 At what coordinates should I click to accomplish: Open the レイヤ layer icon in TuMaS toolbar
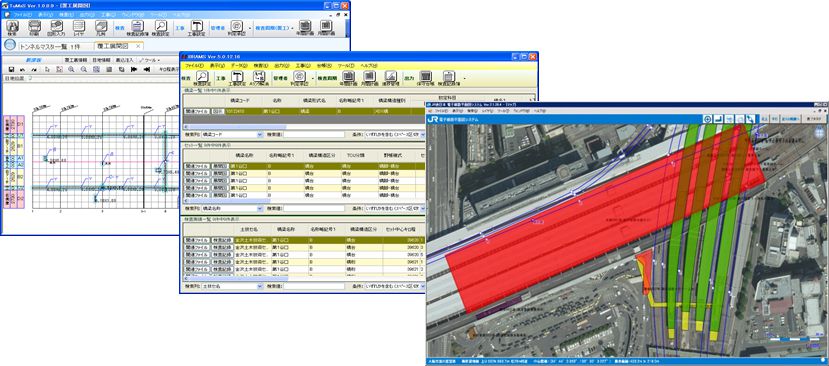(x=79, y=26)
